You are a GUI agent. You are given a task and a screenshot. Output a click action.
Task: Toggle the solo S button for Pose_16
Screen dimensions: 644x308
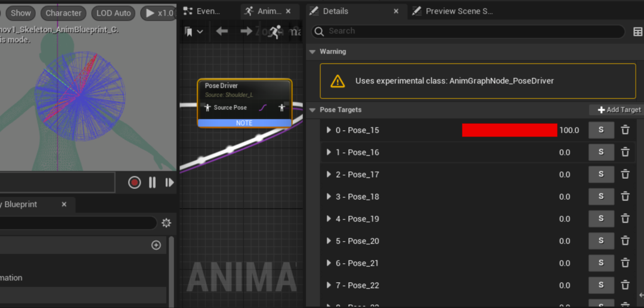(x=601, y=152)
